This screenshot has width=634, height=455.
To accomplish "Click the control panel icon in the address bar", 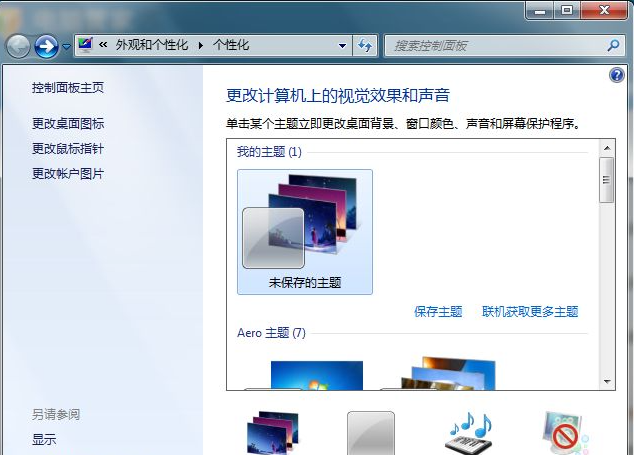I will (x=85, y=45).
